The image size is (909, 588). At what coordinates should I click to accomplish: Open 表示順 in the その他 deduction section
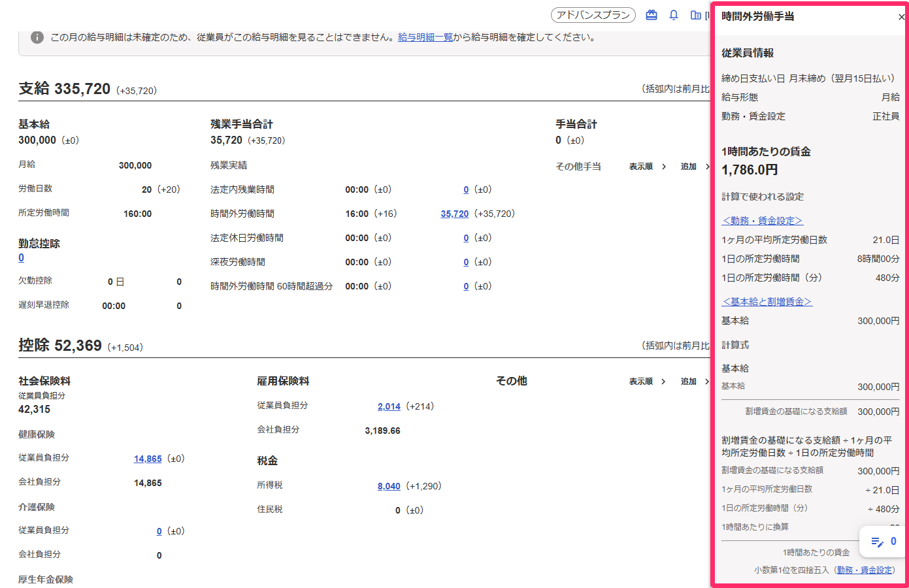pos(648,382)
